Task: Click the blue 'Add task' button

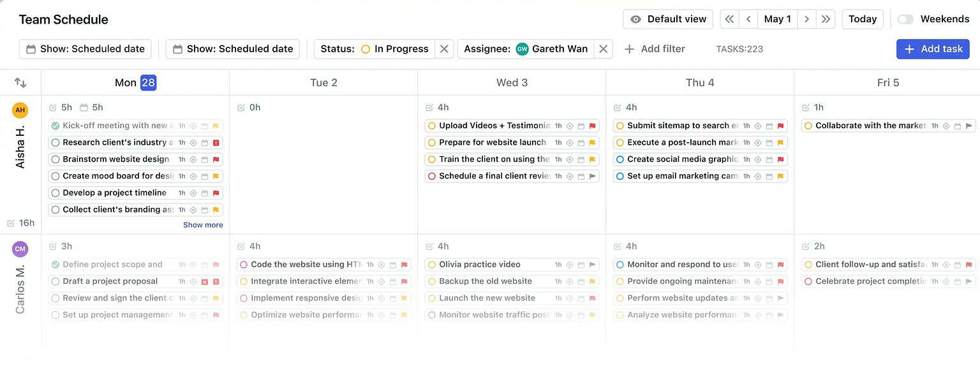Action: pos(933,49)
